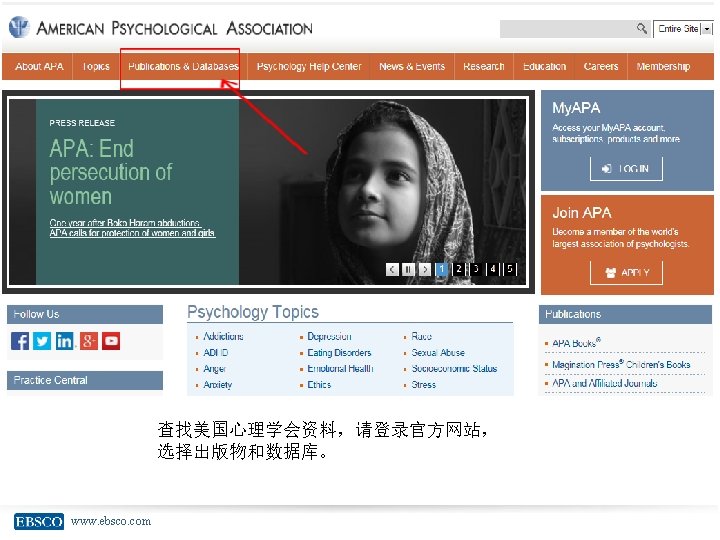Screen dimensions: 720x540
Task: Open the Google Plus icon
Action: point(89,341)
